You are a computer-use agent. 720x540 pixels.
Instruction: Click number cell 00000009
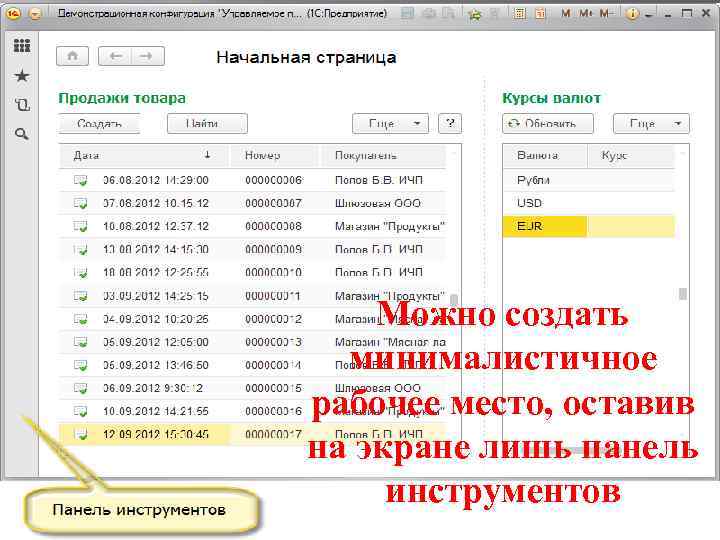click(x=274, y=249)
